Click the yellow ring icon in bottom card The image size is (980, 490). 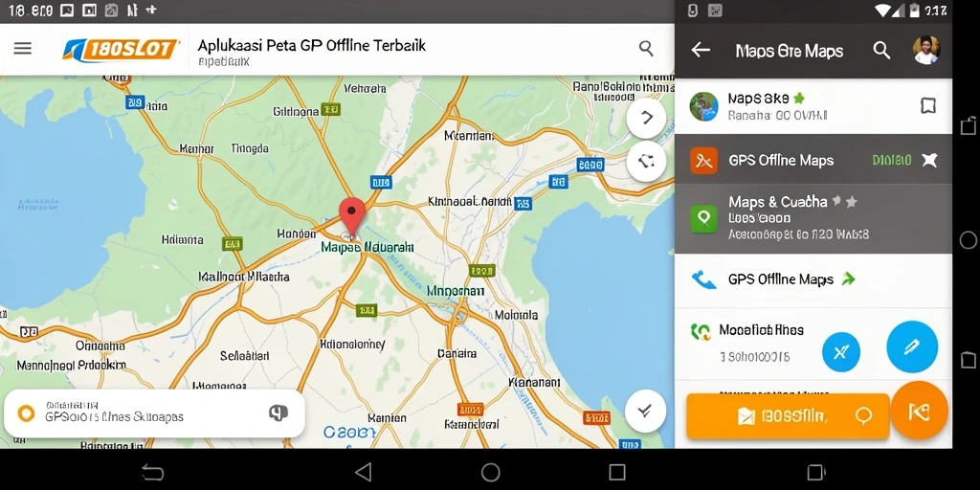26,413
